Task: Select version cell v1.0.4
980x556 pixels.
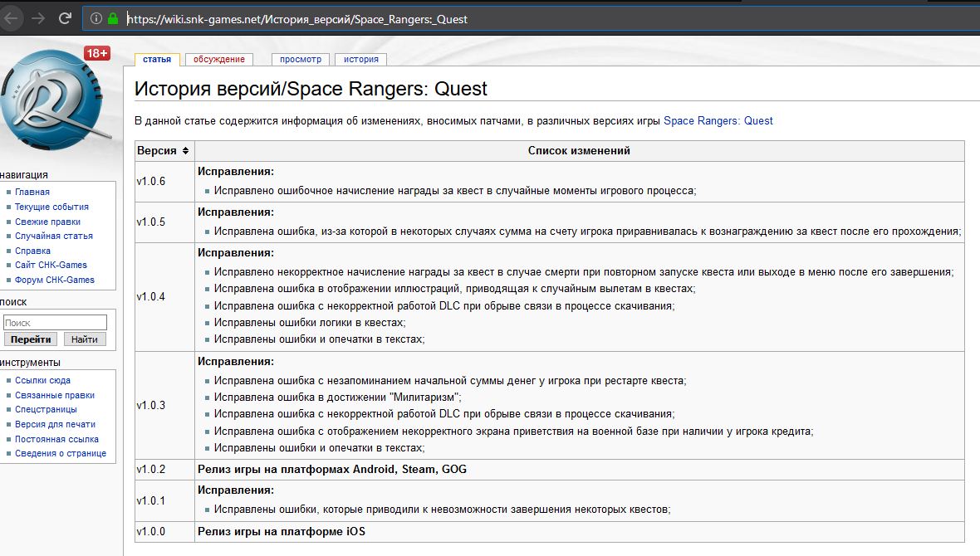Action: tap(164, 297)
